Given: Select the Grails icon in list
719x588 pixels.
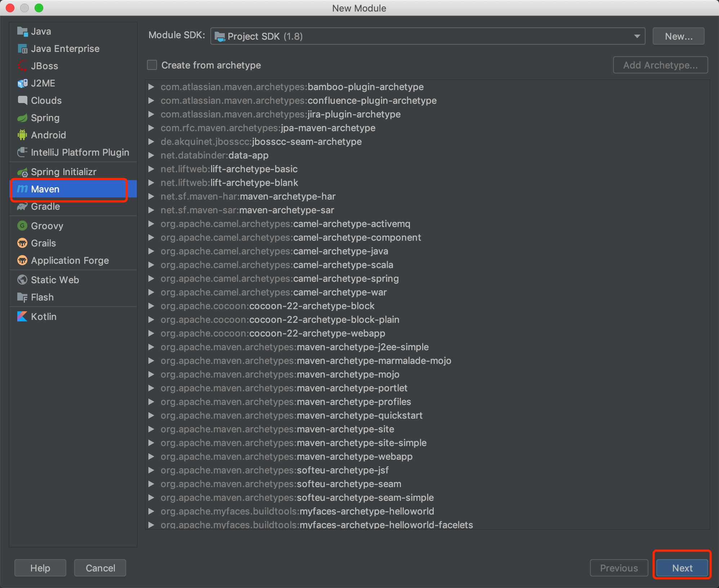Looking at the screenshot, I should 22,243.
